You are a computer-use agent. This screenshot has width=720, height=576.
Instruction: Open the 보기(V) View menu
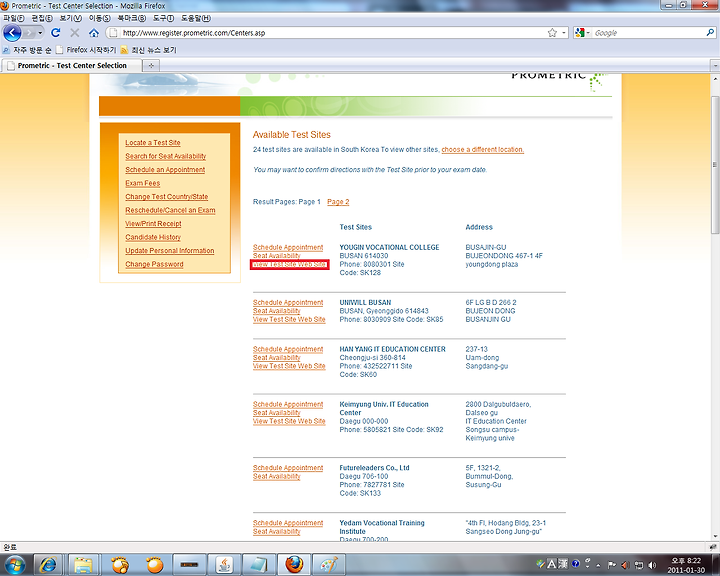70,18
